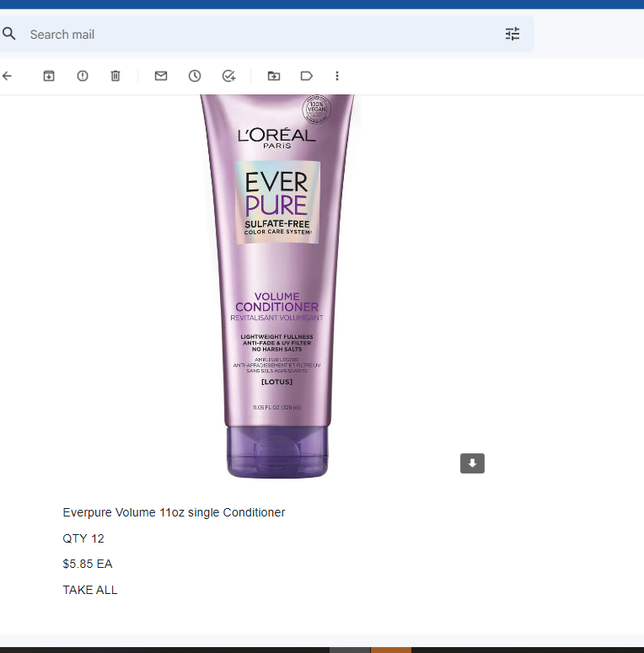Viewport: 644px width, 653px height.
Task: Report this email as spam
Action: tap(83, 76)
